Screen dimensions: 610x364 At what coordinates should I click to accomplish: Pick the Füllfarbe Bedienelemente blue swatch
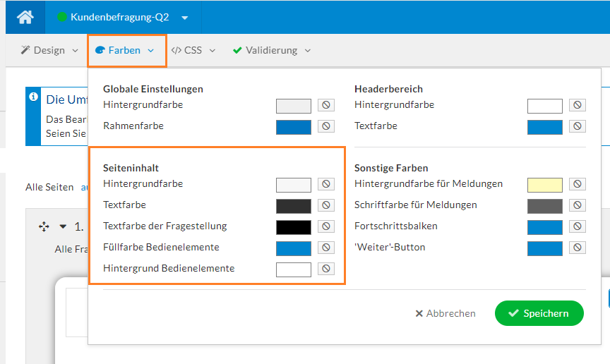point(293,248)
